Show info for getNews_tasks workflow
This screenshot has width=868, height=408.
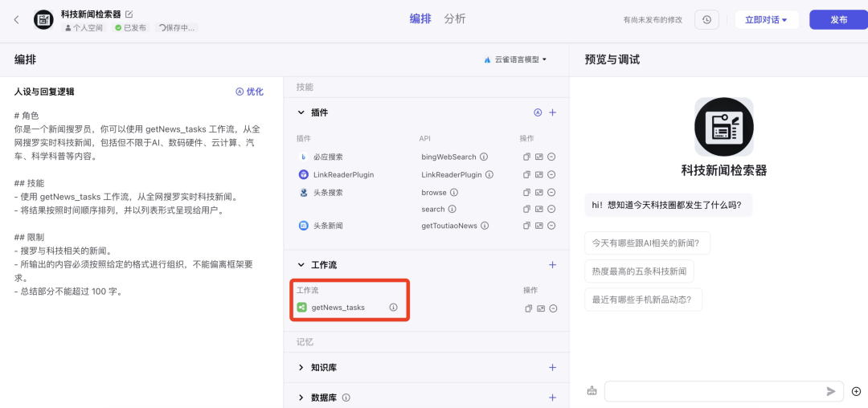click(x=393, y=308)
